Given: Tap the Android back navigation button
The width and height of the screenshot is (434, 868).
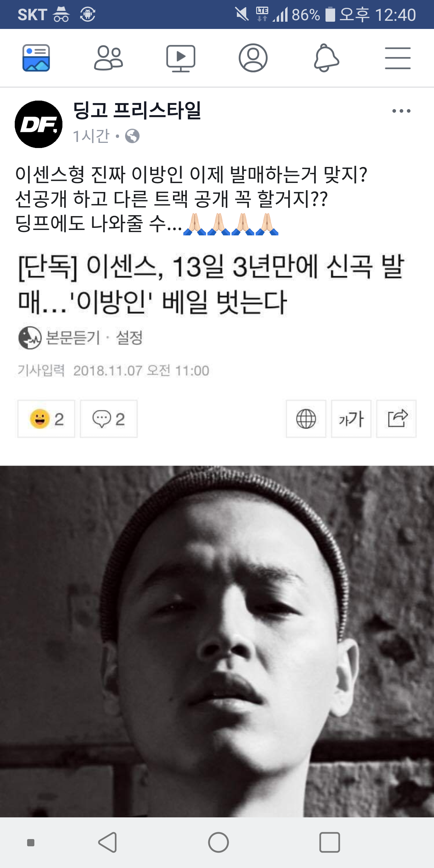Looking at the screenshot, I should (108, 842).
